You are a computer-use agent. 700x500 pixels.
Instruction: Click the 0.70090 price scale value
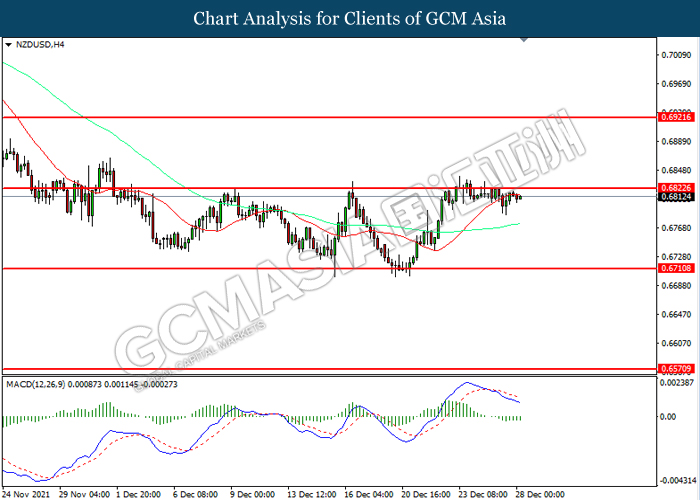676,55
